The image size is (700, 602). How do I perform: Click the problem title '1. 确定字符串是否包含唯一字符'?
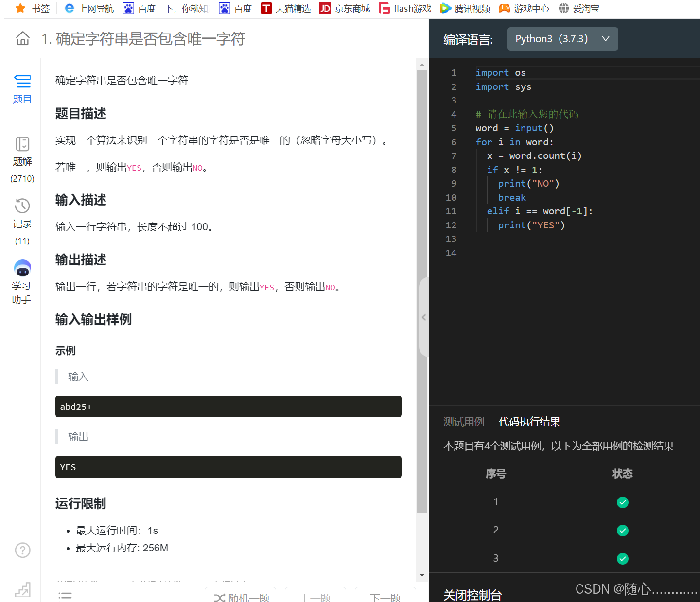click(x=143, y=39)
